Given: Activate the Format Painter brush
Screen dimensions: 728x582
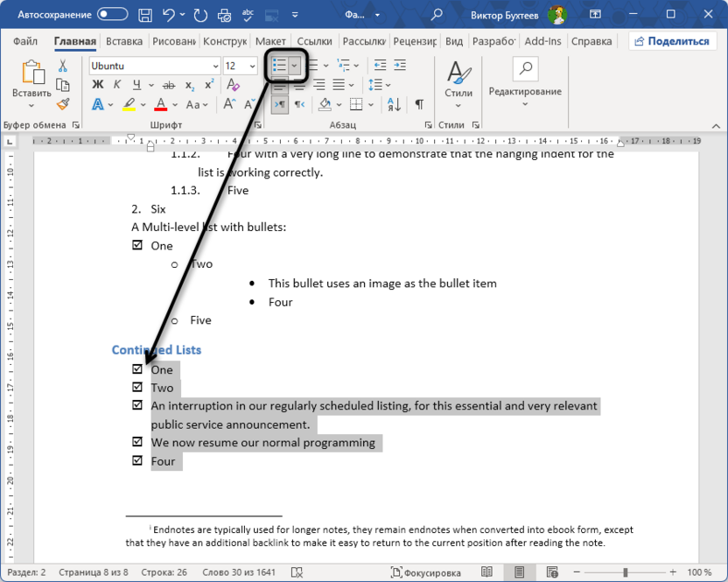Looking at the screenshot, I should 63,104.
